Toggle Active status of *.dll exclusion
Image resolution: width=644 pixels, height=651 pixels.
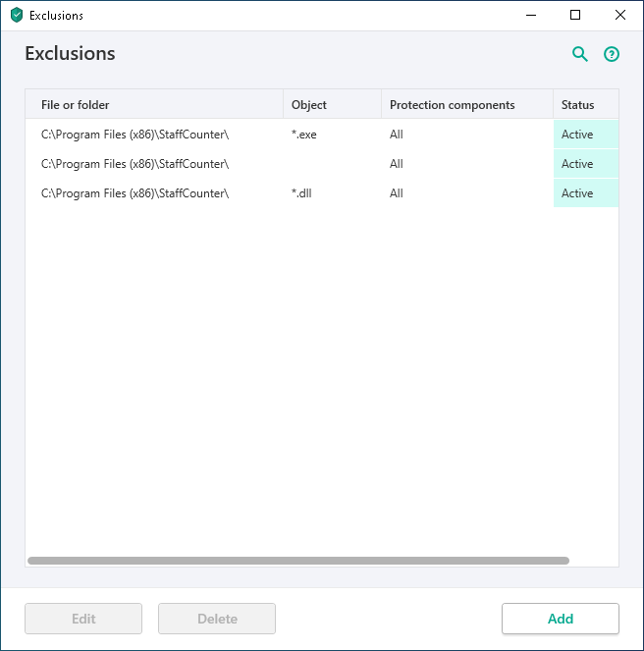586,193
